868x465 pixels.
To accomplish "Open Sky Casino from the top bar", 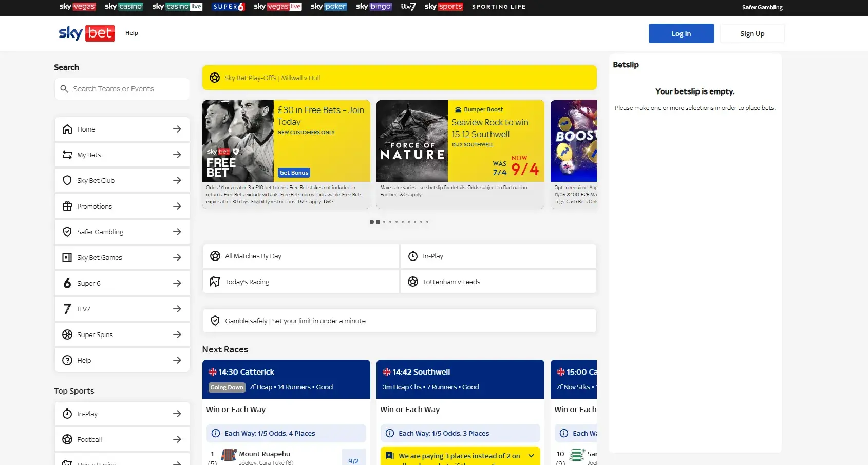I will (x=123, y=7).
